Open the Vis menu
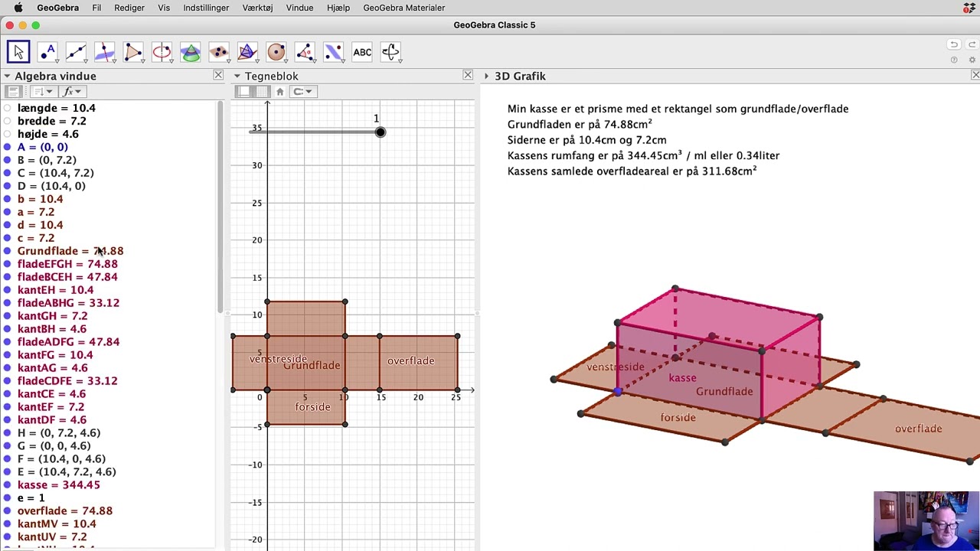The width and height of the screenshot is (980, 551). (164, 8)
